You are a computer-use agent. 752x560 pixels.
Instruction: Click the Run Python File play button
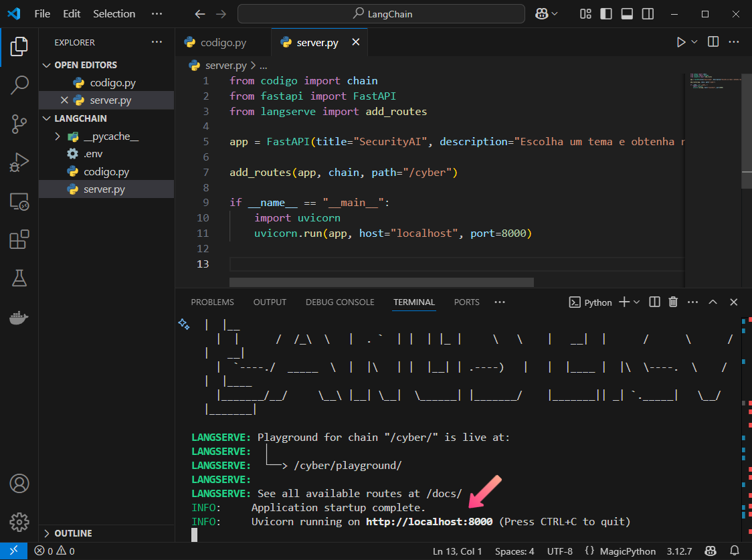[680, 42]
